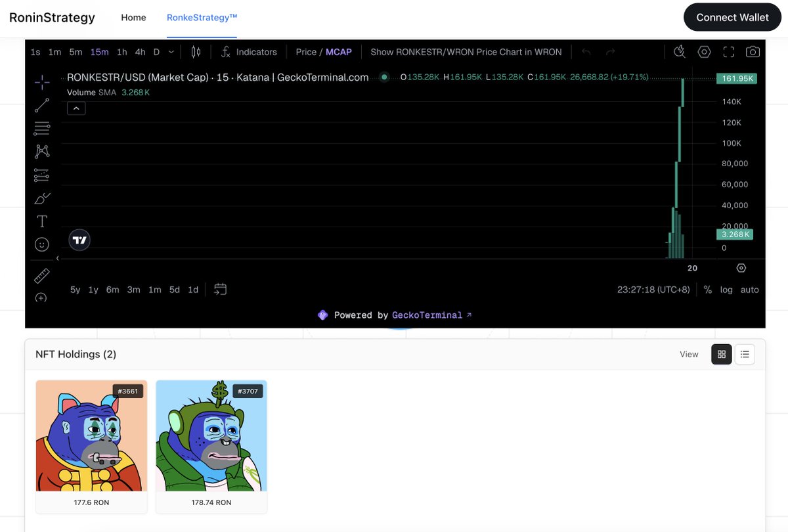The width and height of the screenshot is (788, 532).
Task: Switch NFT Holdings to list view
Action: [745, 354]
